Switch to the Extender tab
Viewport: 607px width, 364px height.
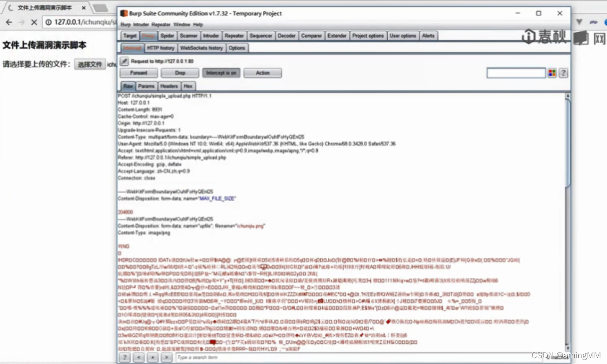click(337, 36)
